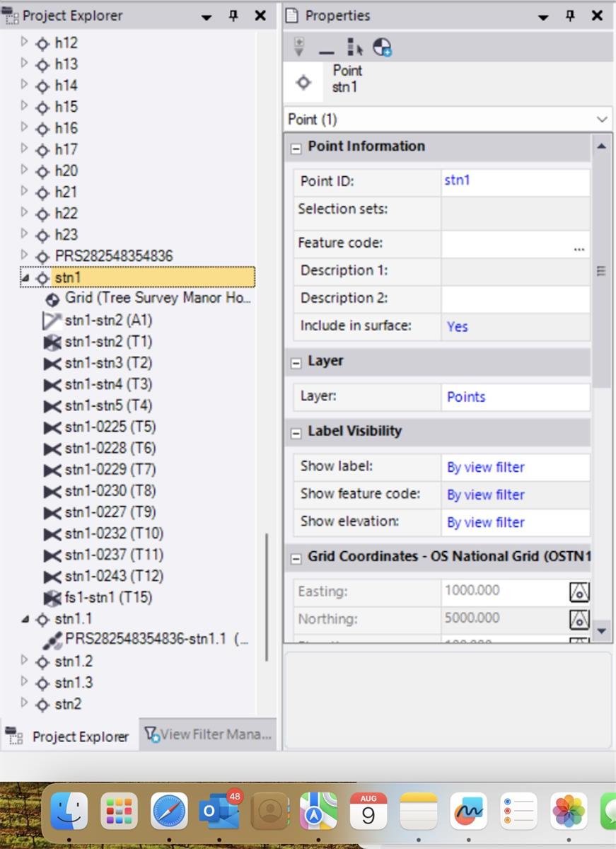Open the 'Point (1)' selection dropdown
This screenshot has width=616, height=849.
pyautogui.click(x=602, y=120)
